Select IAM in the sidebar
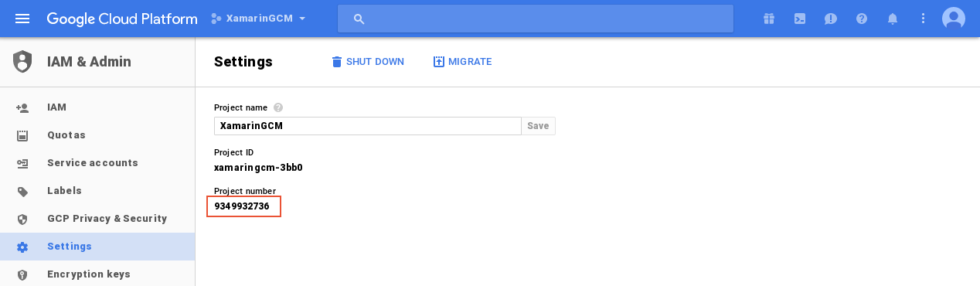Screen dimensions: 980x286 click(x=97, y=107)
